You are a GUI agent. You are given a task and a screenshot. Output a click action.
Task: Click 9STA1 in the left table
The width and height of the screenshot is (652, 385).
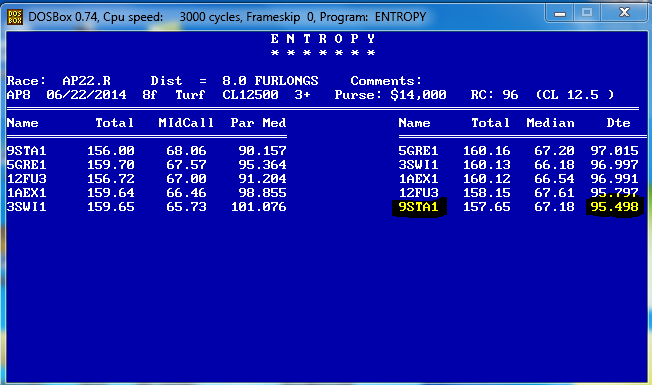tap(27, 151)
